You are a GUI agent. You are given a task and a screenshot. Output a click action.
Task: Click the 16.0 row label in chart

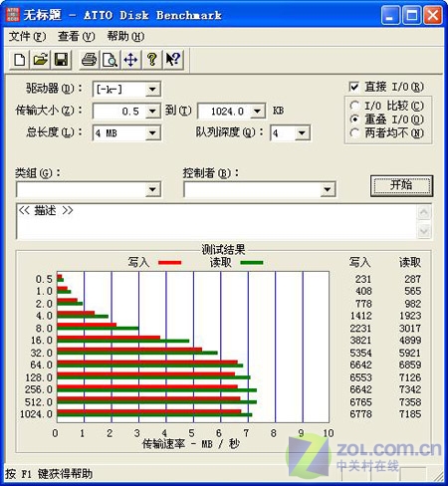pyautogui.click(x=42, y=341)
